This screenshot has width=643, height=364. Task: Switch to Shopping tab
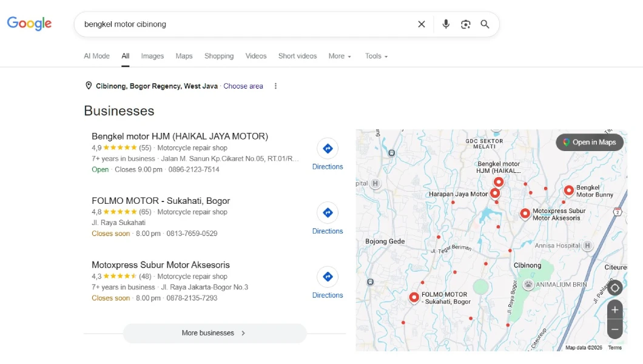point(219,56)
